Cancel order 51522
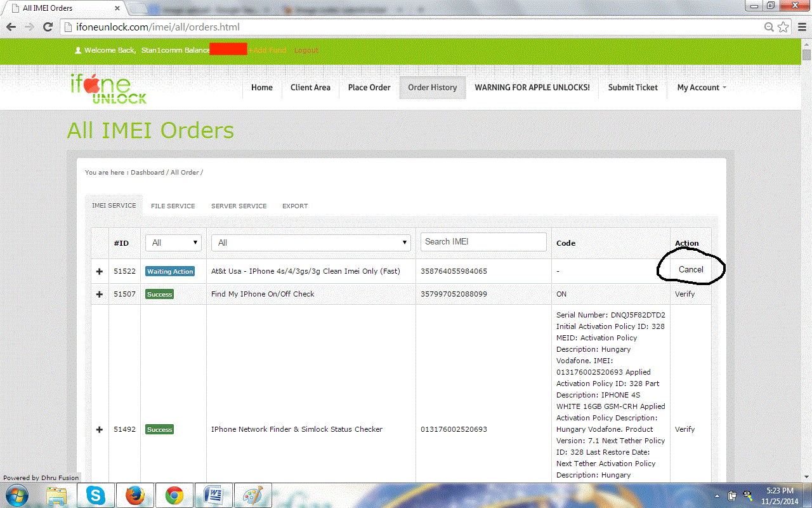 [691, 269]
